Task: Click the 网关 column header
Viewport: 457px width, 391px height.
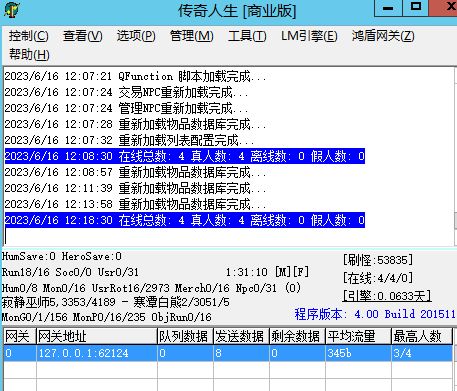Action: (x=20, y=336)
